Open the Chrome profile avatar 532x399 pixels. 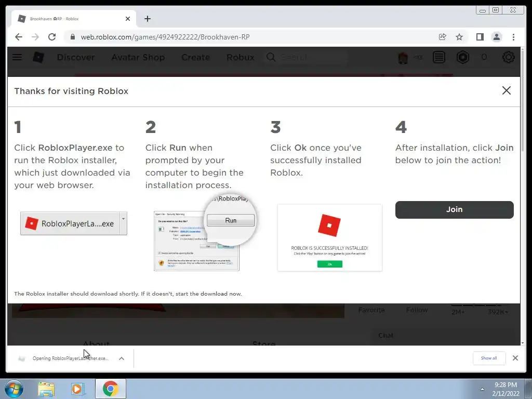[497, 37]
